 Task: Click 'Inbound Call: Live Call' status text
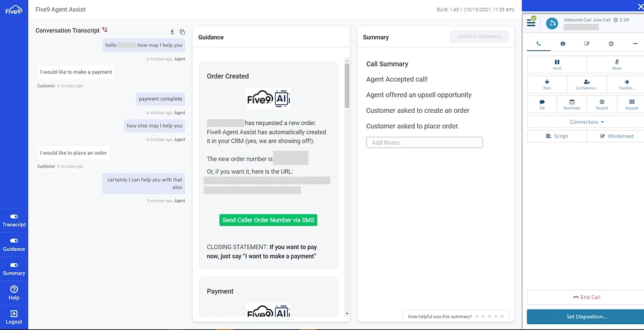[587, 20]
